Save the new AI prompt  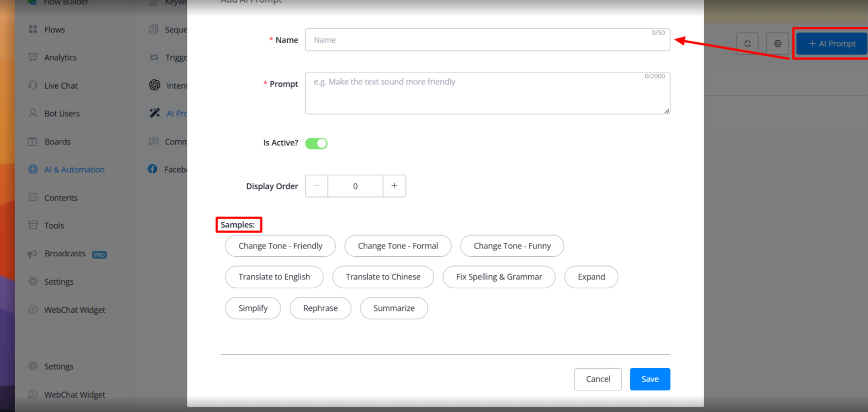[x=649, y=379]
